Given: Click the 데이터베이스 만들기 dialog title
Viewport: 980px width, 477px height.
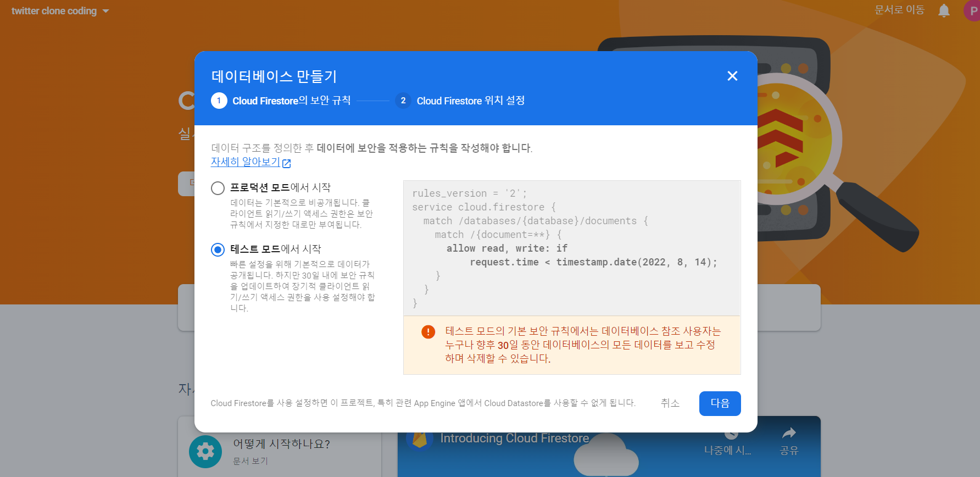Looking at the screenshot, I should tap(274, 76).
